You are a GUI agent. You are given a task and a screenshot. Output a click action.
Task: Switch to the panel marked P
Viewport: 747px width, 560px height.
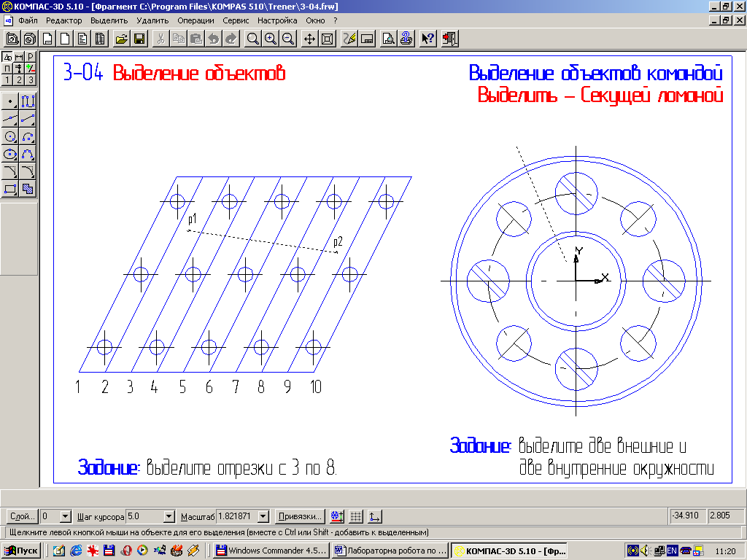pyautogui.click(x=31, y=57)
